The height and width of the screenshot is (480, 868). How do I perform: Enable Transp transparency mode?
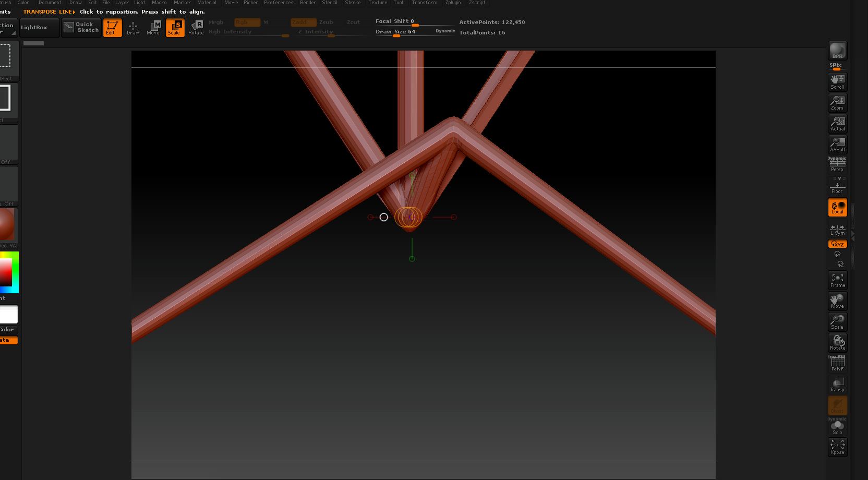pyautogui.click(x=837, y=385)
